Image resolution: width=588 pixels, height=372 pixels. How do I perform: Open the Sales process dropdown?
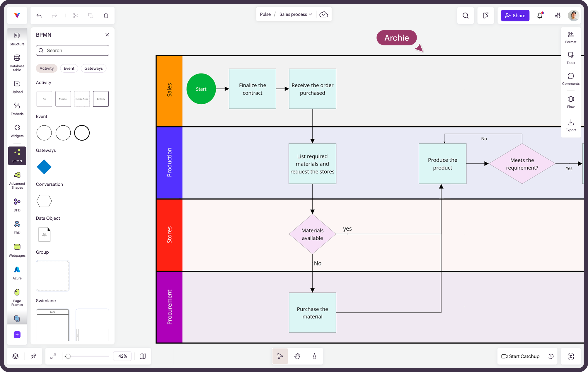(296, 14)
